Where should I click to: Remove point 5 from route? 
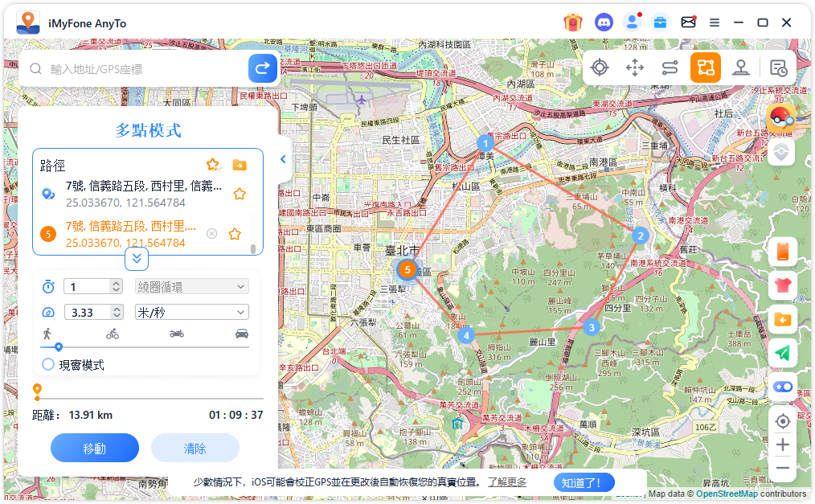211,234
